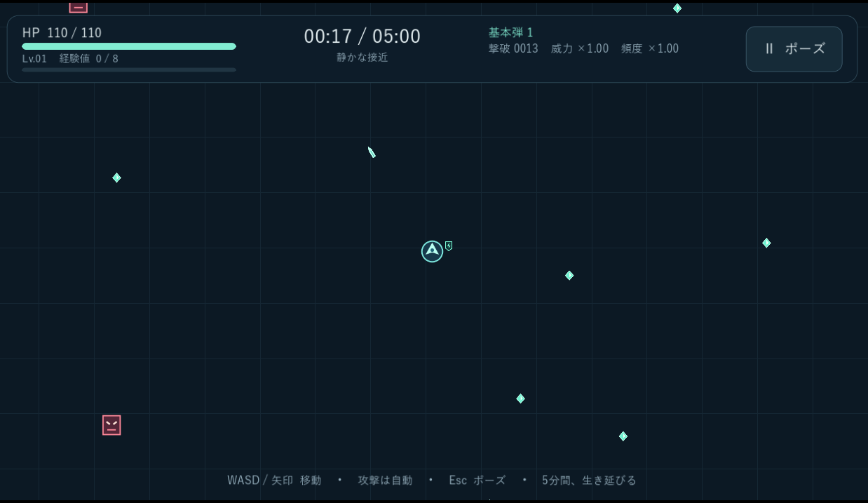
Task: Click the circular player ship icon
Action: tap(432, 251)
